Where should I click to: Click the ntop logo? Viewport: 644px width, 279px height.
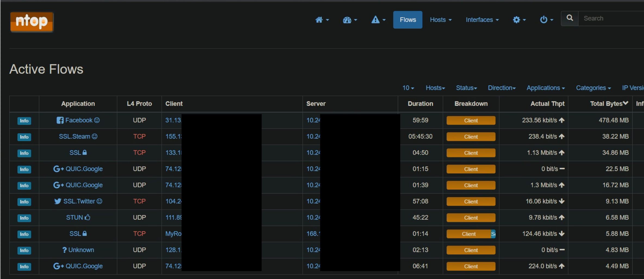(32, 22)
